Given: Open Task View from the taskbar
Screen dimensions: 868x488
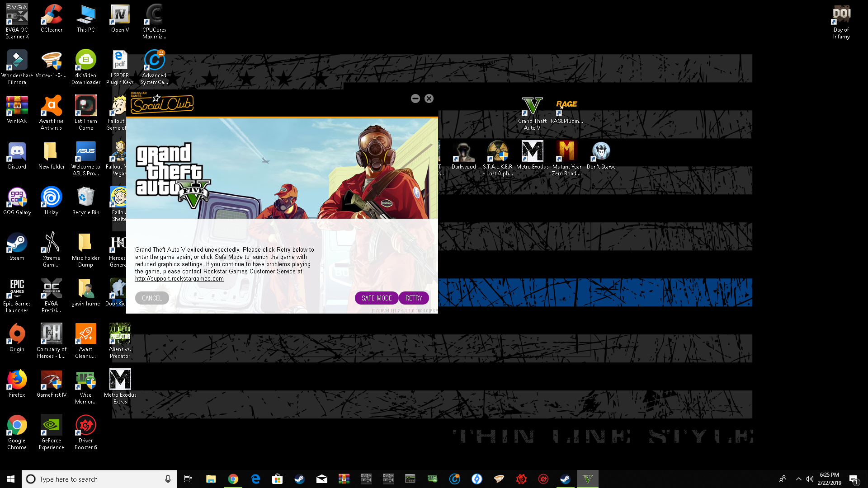Looking at the screenshot, I should tap(188, 479).
